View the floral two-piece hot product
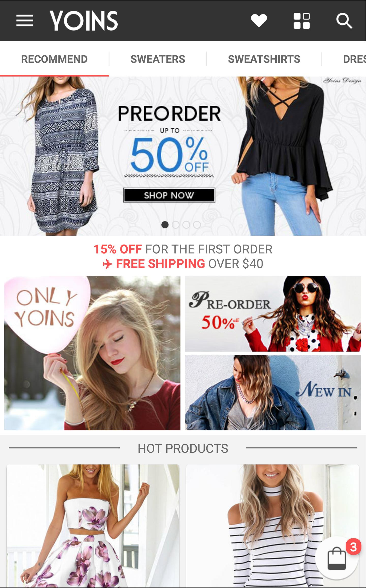 (x=93, y=526)
